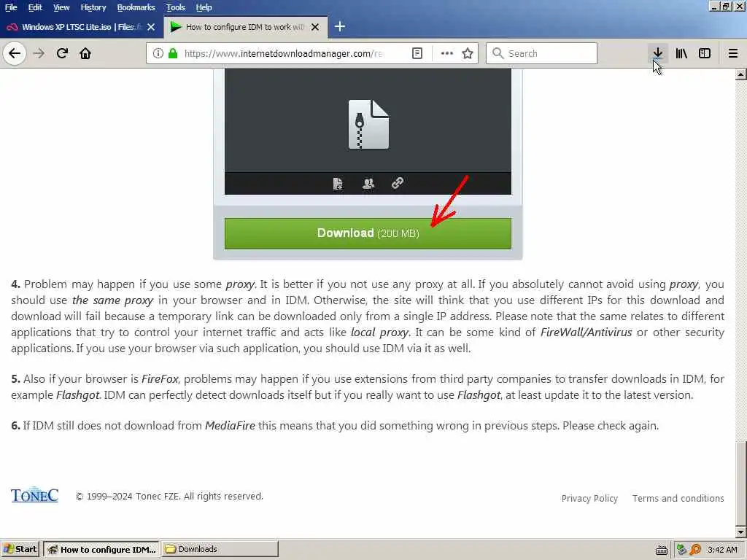Open the Privacy Policy link
The height and width of the screenshot is (560, 747).
click(589, 499)
